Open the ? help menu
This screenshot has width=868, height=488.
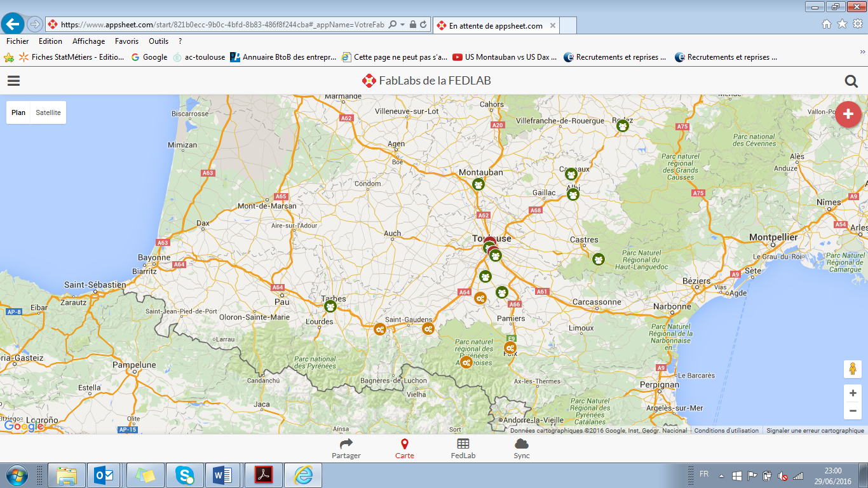(180, 41)
